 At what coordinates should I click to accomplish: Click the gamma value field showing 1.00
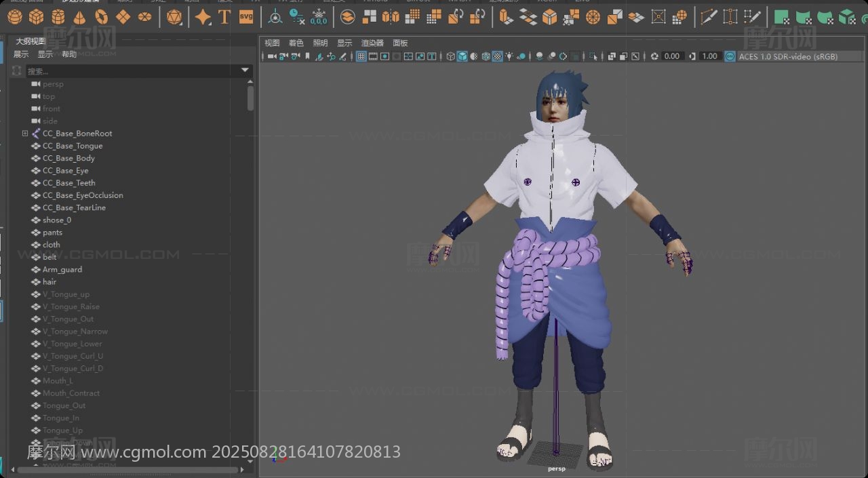pyautogui.click(x=709, y=56)
